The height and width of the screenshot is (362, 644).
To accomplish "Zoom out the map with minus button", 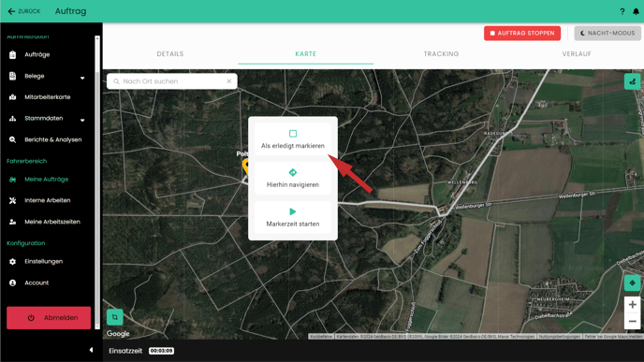I will coord(633,321).
